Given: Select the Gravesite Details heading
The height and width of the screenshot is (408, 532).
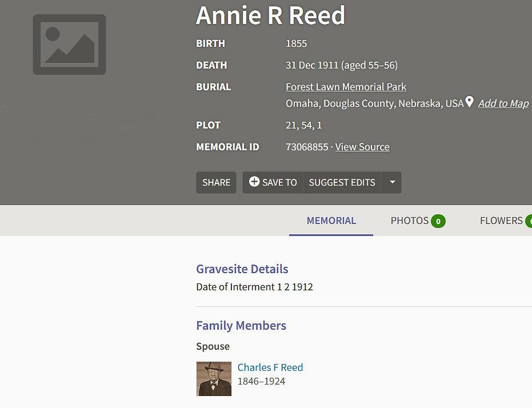Looking at the screenshot, I should coord(242,269).
